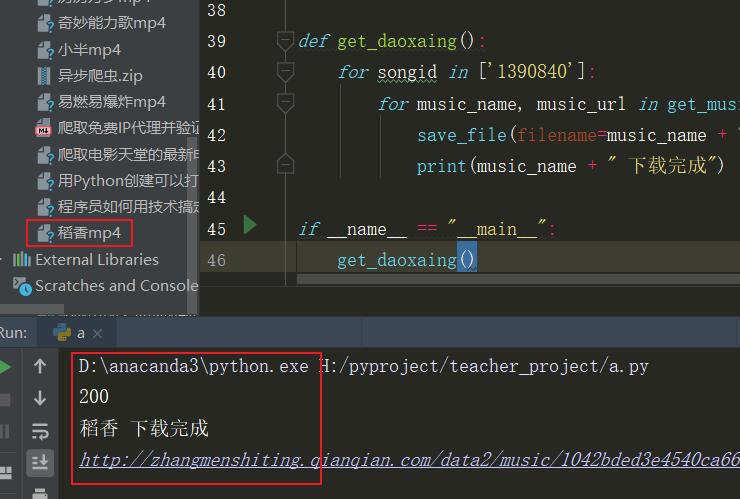Click '稻香 下载完成' console output
The height and width of the screenshot is (499, 740).
144,428
